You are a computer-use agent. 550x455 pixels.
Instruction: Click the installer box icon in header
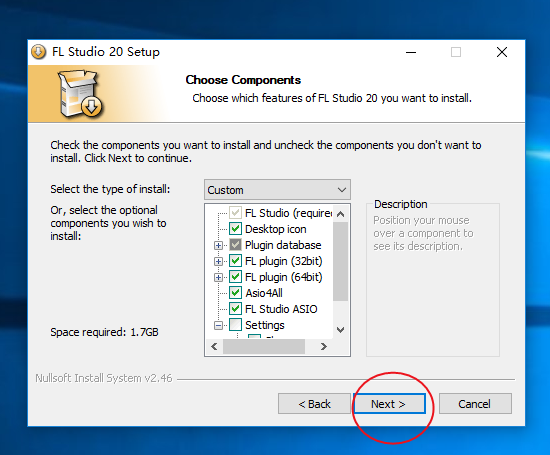coord(80,94)
